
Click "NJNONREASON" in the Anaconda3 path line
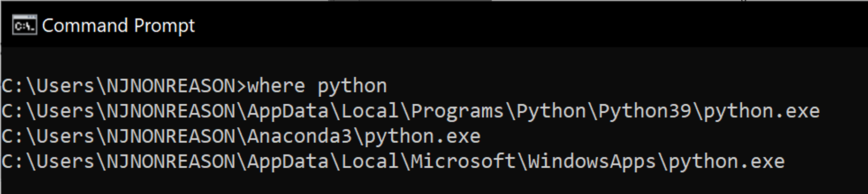coord(171,136)
